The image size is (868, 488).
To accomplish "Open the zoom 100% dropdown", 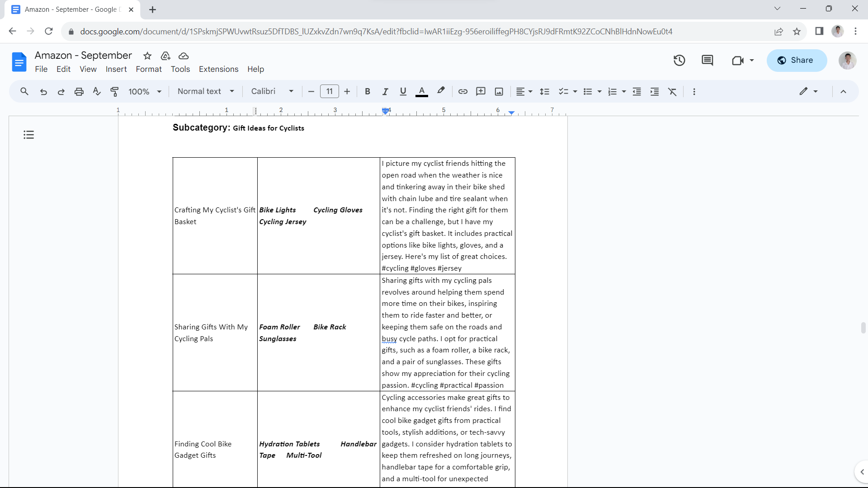I will [145, 91].
